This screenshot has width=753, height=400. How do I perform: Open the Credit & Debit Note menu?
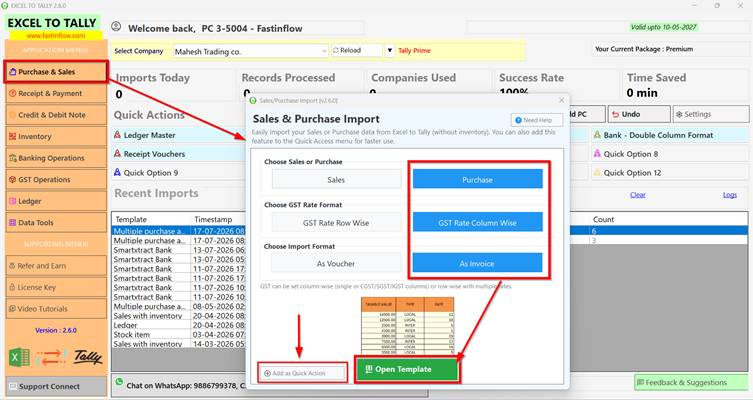(x=56, y=115)
